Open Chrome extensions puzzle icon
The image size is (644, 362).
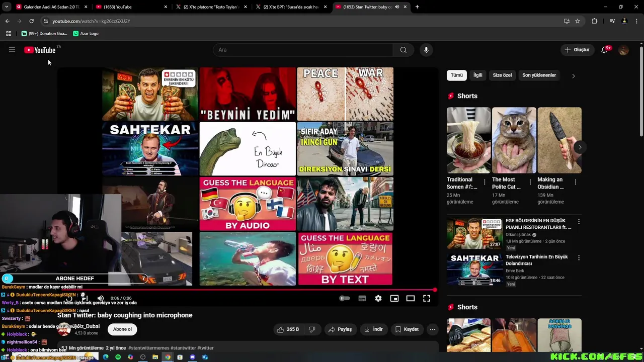tap(595, 21)
